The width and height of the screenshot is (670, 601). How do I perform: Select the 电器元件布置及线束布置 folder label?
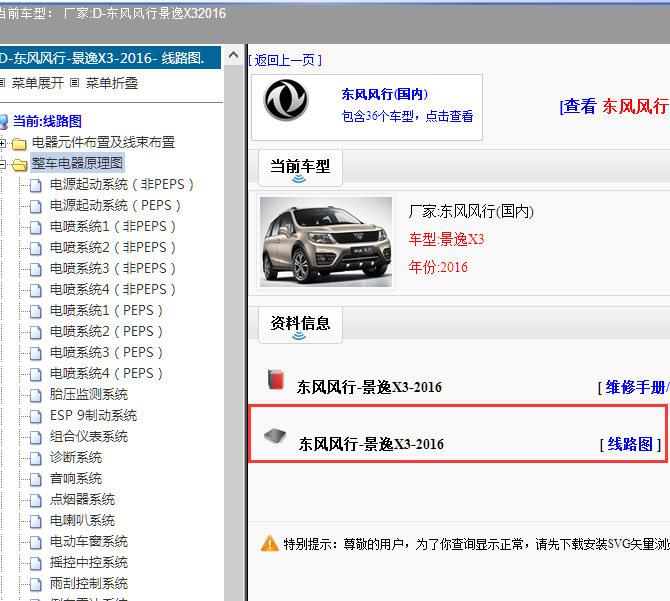pyautogui.click(x=103, y=142)
